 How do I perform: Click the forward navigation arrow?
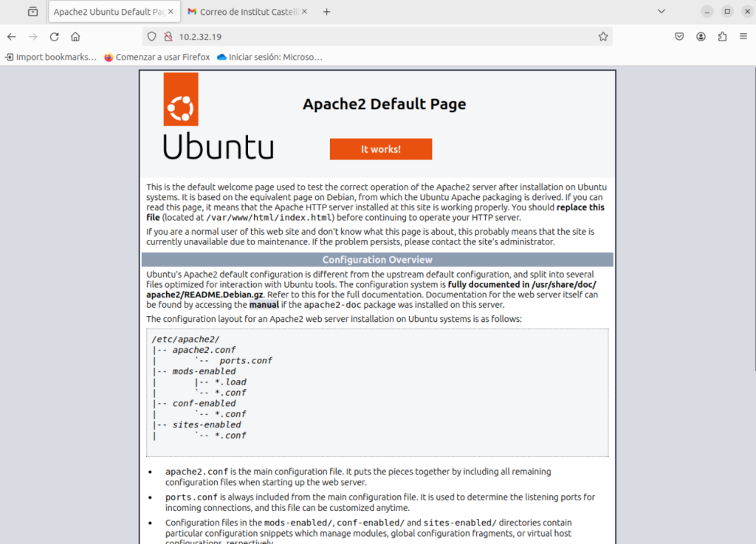click(32, 37)
